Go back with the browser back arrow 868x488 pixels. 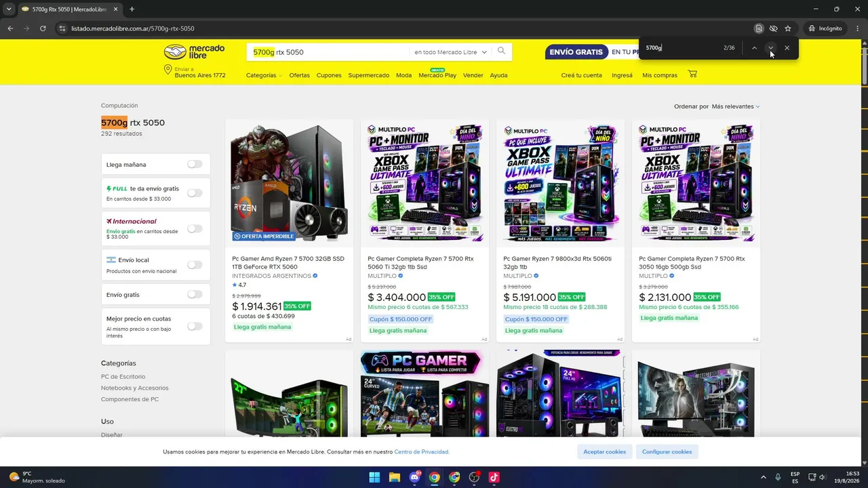click(x=10, y=28)
